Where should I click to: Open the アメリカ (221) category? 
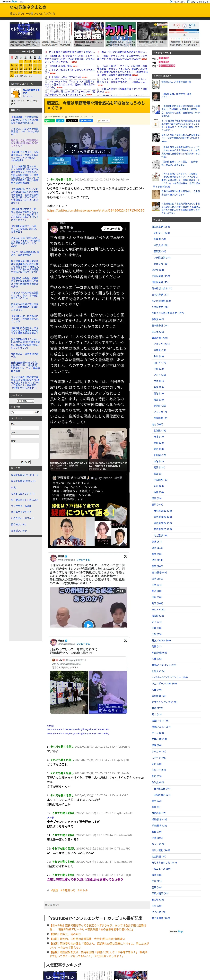[x=162, y=344]
